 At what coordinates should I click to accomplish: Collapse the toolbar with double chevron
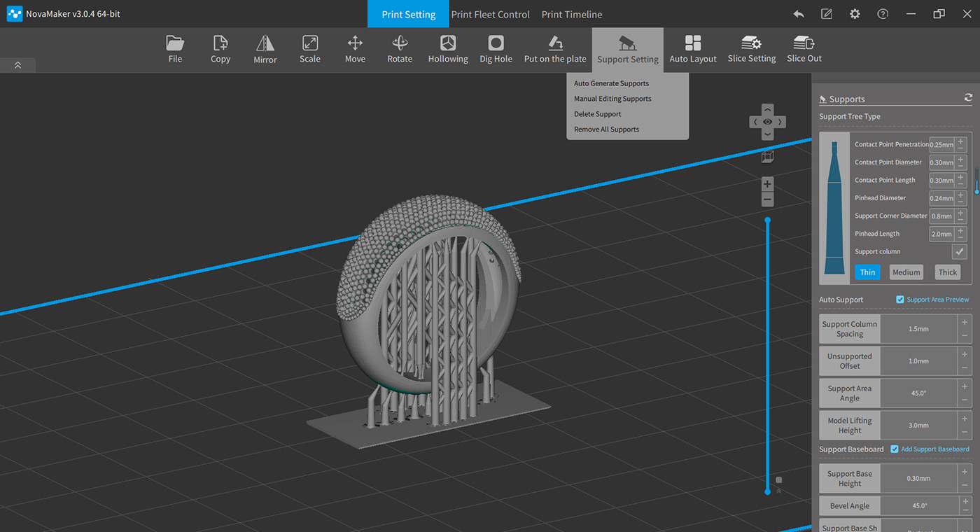click(17, 65)
